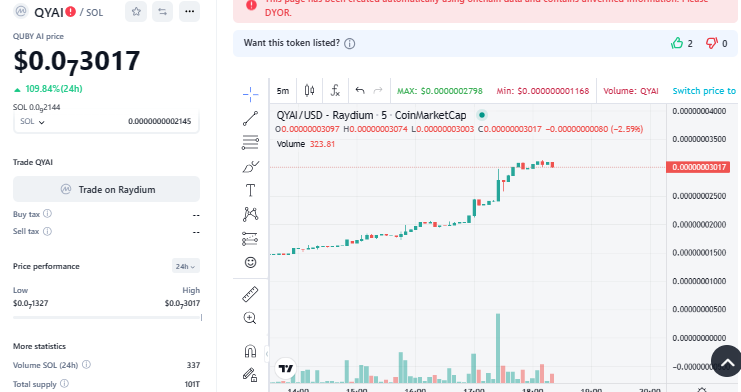Click the 0.0000003017 current price label
Screen dimensions: 741x392
[698, 167]
